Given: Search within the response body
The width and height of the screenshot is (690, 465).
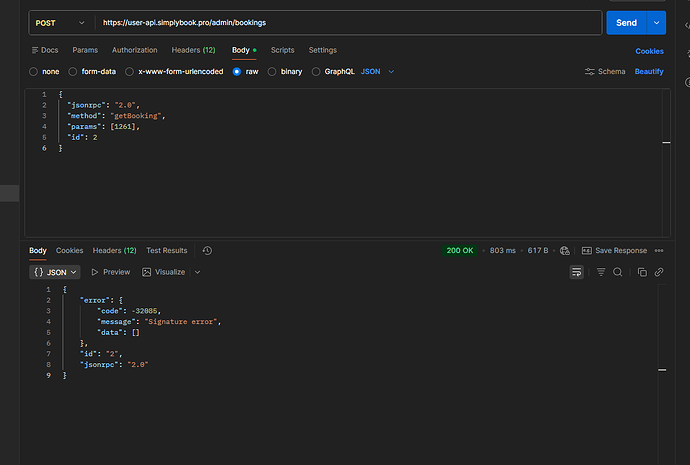Looking at the screenshot, I should click(x=618, y=272).
